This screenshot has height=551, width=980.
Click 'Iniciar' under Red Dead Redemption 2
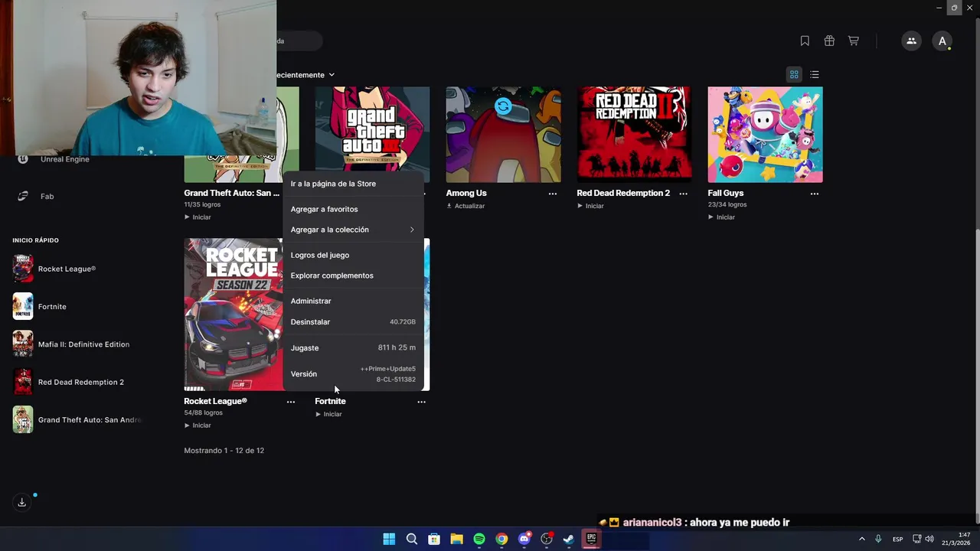point(590,206)
